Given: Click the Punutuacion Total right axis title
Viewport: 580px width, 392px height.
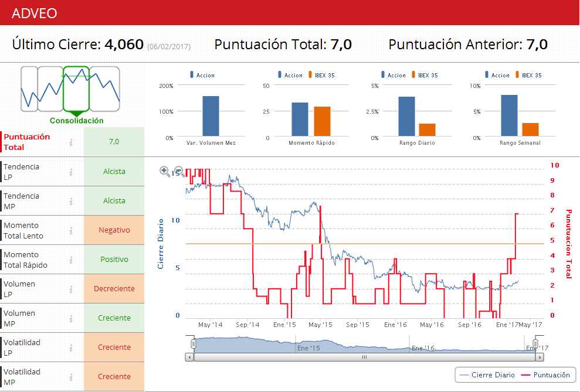Looking at the screenshot, I should pyautogui.click(x=569, y=244).
